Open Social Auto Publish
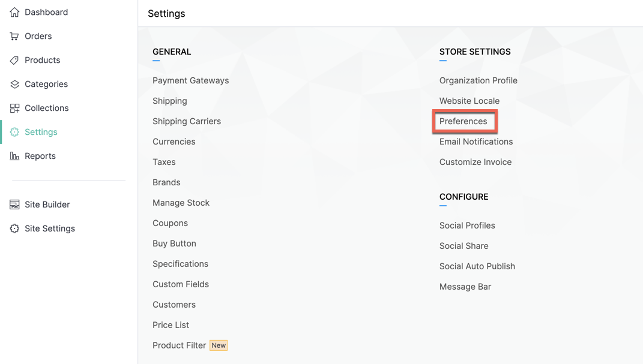The image size is (643, 364). 477,266
